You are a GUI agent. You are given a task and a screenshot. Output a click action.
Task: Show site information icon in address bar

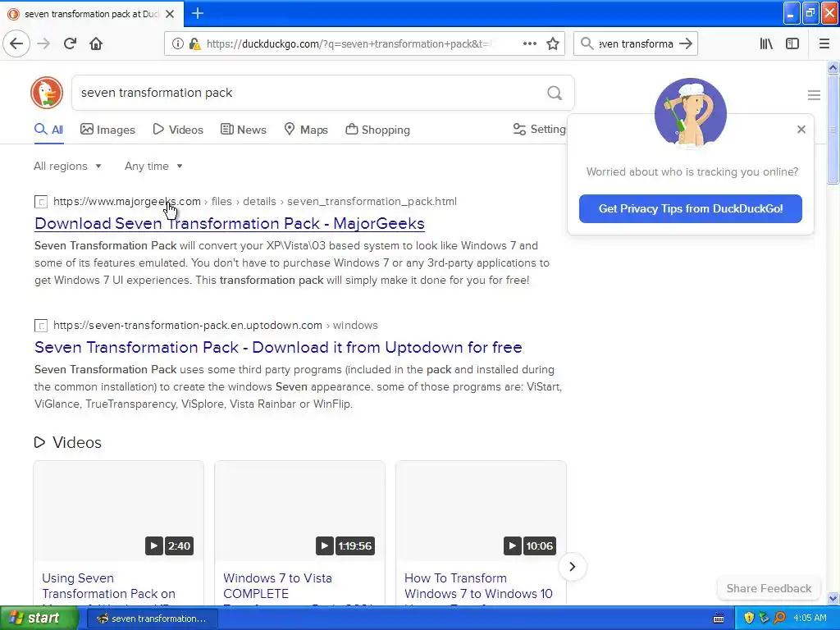point(177,44)
